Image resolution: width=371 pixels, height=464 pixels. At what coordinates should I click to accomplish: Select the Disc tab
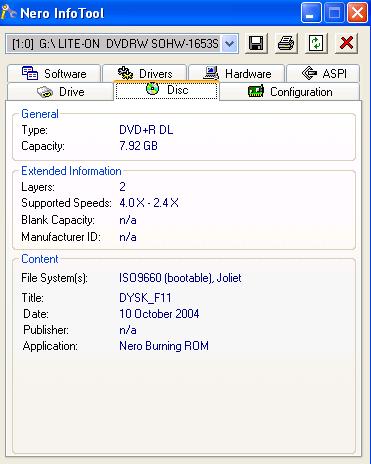click(x=167, y=90)
